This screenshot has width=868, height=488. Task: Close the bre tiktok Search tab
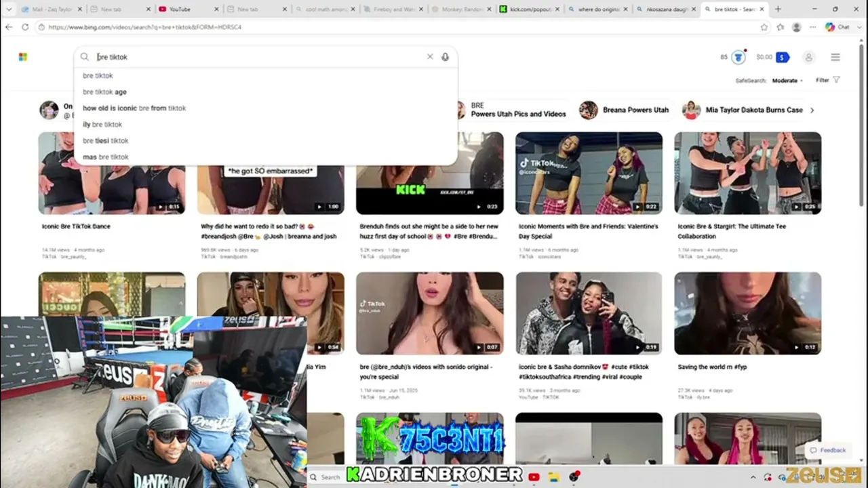click(x=762, y=9)
